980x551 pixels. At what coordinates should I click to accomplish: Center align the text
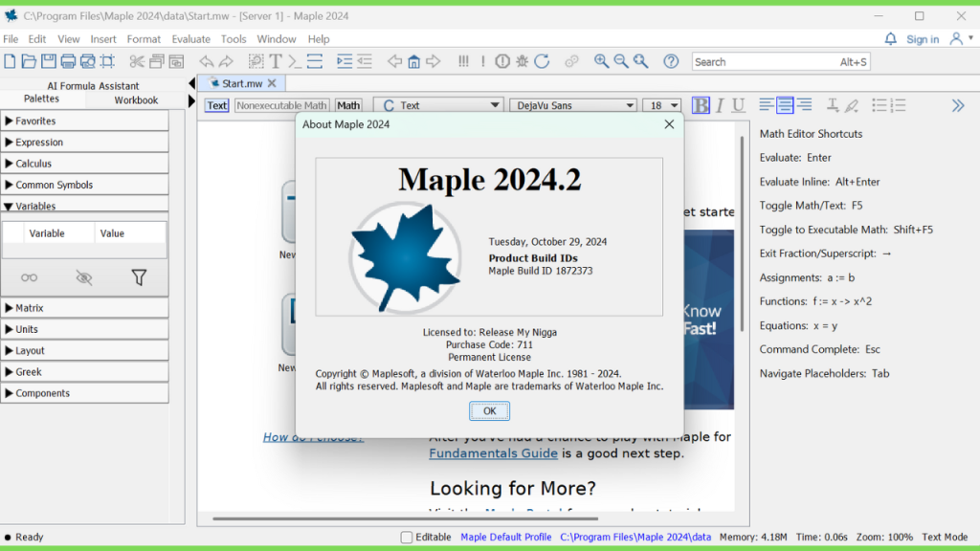coord(785,105)
